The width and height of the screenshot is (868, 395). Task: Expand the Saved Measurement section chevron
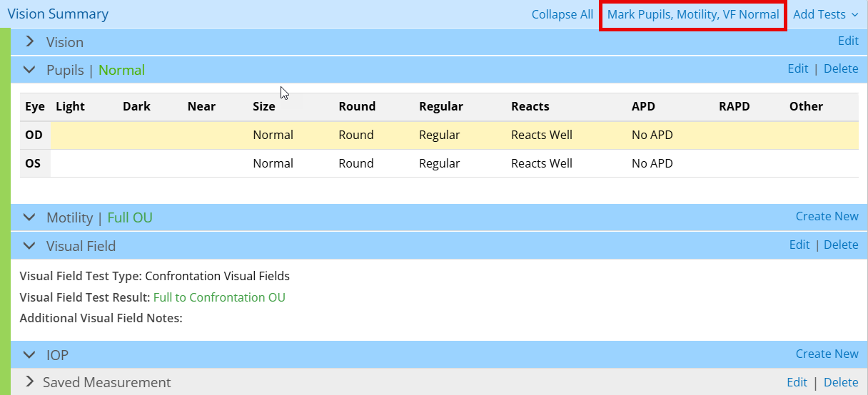(x=29, y=382)
